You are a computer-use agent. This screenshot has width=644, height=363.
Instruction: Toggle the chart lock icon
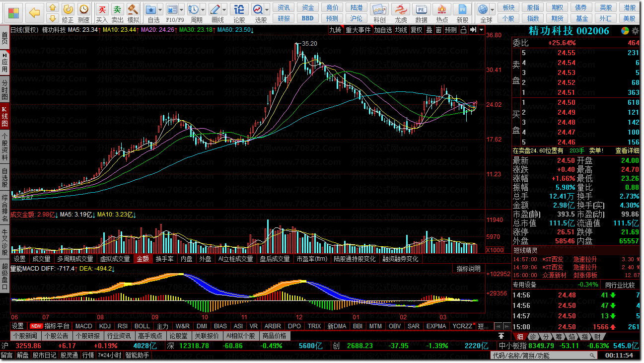[x=463, y=30]
